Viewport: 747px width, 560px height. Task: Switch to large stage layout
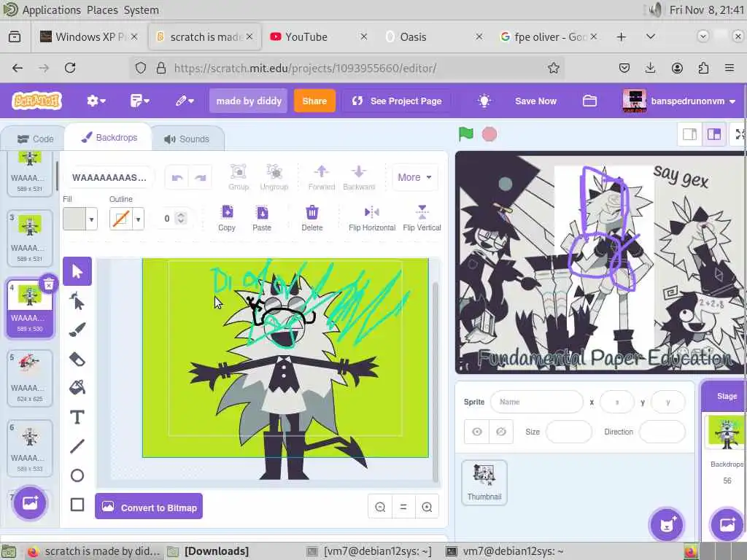(x=713, y=135)
